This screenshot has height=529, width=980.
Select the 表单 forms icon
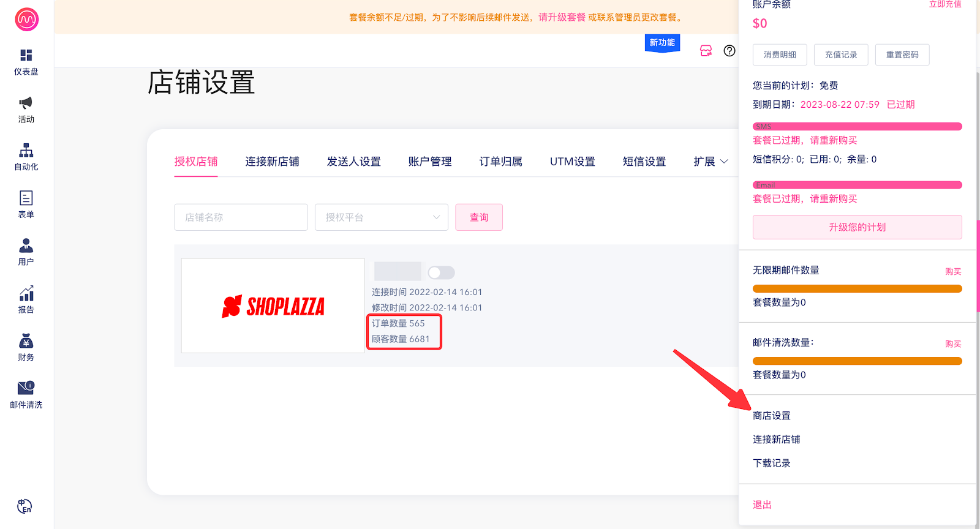click(x=26, y=198)
